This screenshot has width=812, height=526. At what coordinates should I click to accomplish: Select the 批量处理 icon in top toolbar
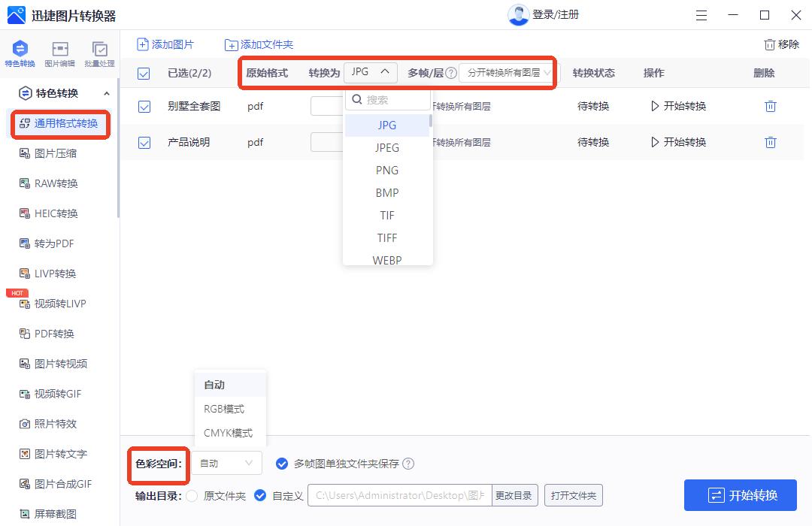[x=99, y=53]
